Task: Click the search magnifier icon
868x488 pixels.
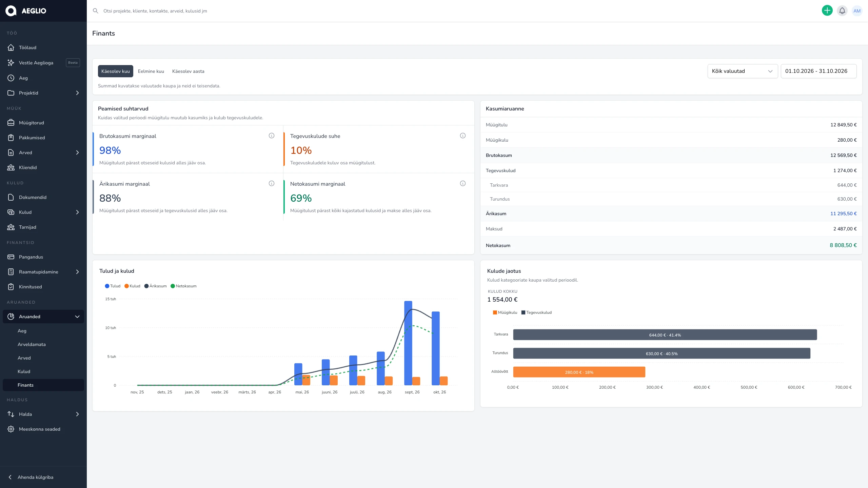Action: click(96, 11)
